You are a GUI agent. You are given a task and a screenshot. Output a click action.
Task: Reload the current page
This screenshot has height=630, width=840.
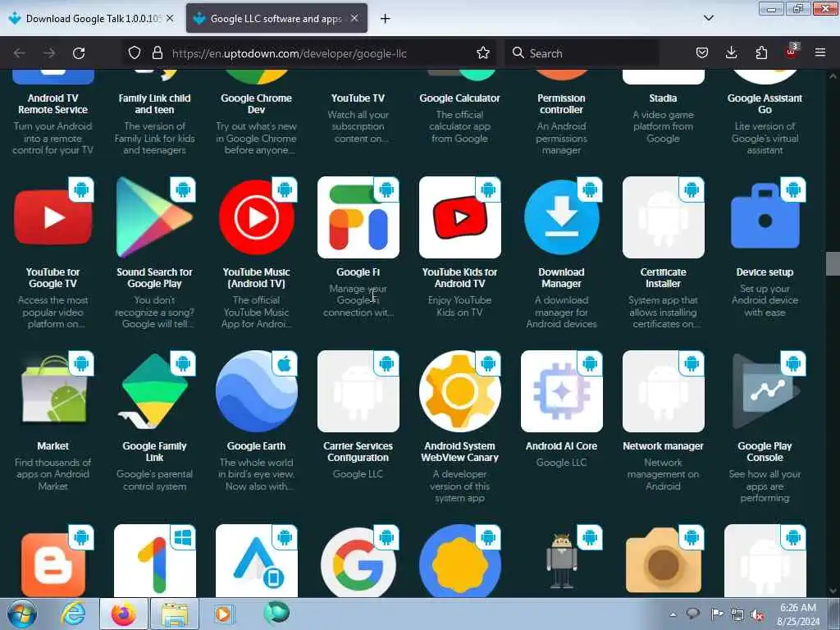79,53
